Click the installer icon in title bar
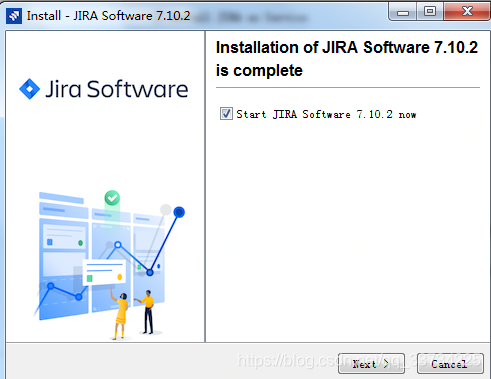The width and height of the screenshot is (491, 379). (x=14, y=16)
